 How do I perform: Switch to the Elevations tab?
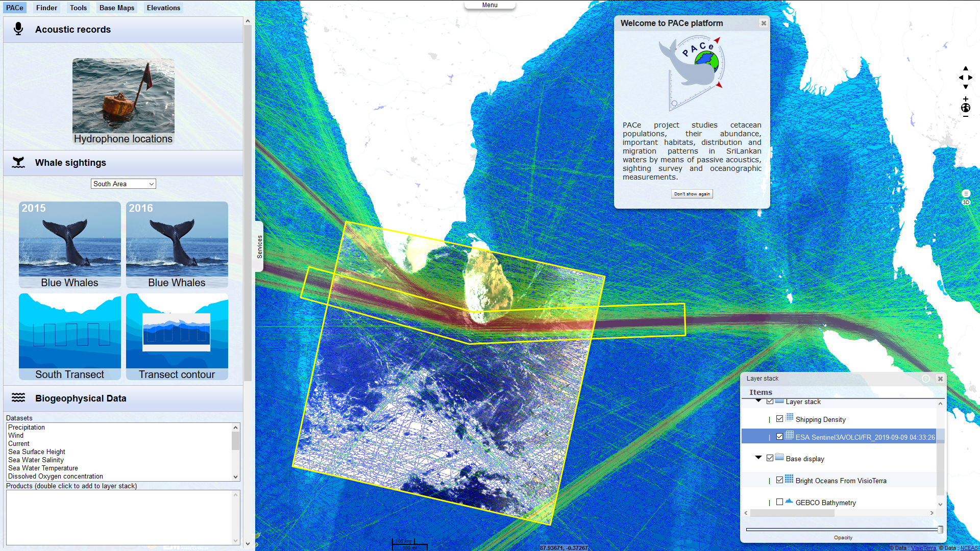tap(163, 8)
